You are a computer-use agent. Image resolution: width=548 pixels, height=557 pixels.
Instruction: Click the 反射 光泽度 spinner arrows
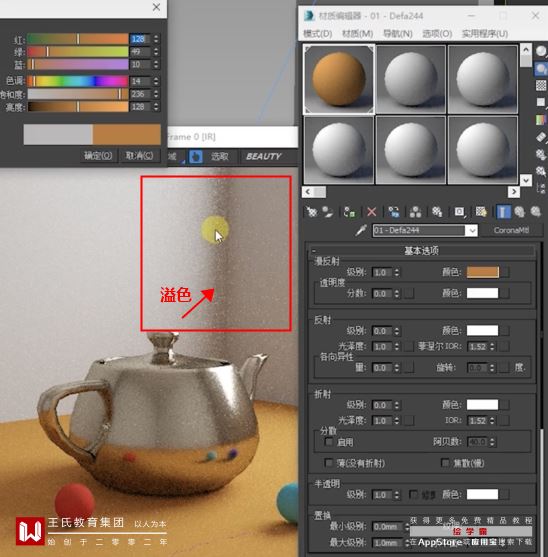[x=397, y=346]
